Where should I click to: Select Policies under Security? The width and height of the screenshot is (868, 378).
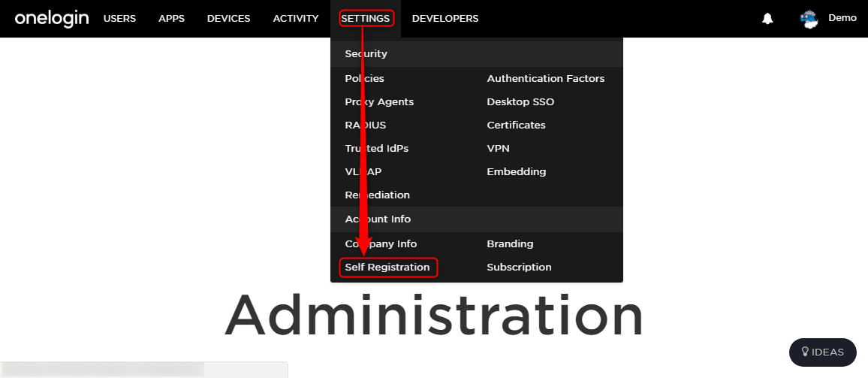tap(364, 79)
